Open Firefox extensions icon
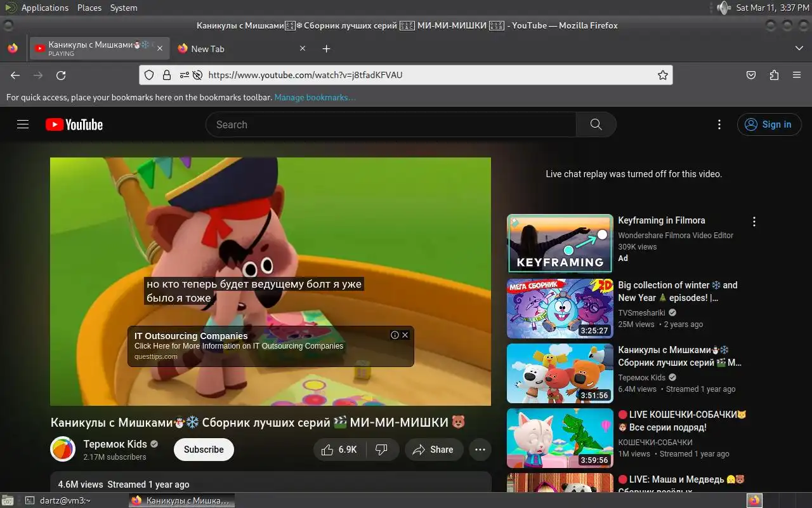The height and width of the screenshot is (508, 812). [x=774, y=75]
